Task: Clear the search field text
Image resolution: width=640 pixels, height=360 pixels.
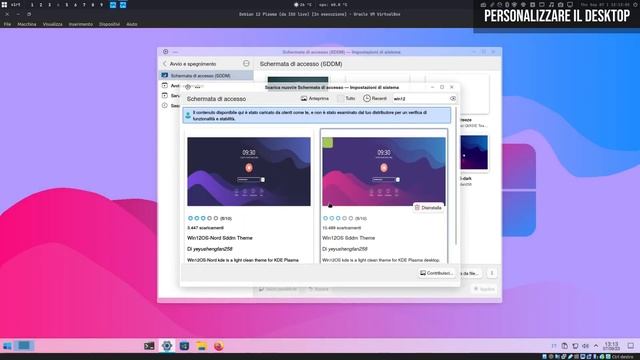Action: point(453,98)
